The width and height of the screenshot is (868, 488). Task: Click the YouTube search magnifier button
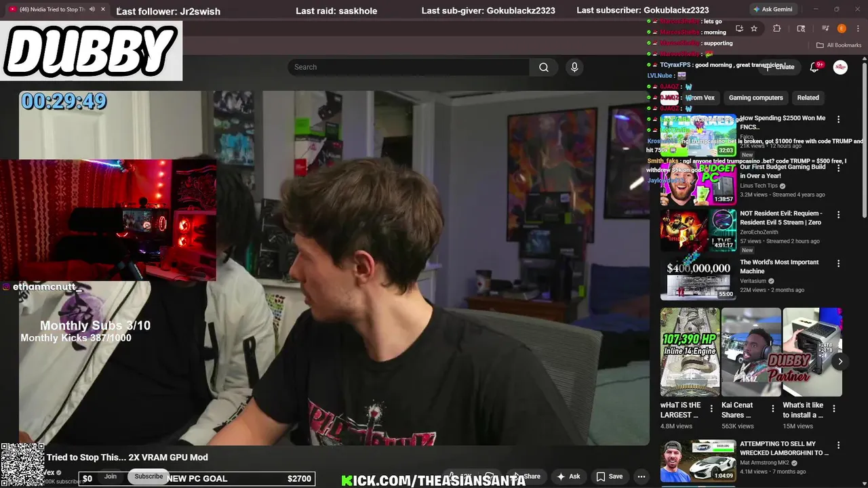pos(543,67)
